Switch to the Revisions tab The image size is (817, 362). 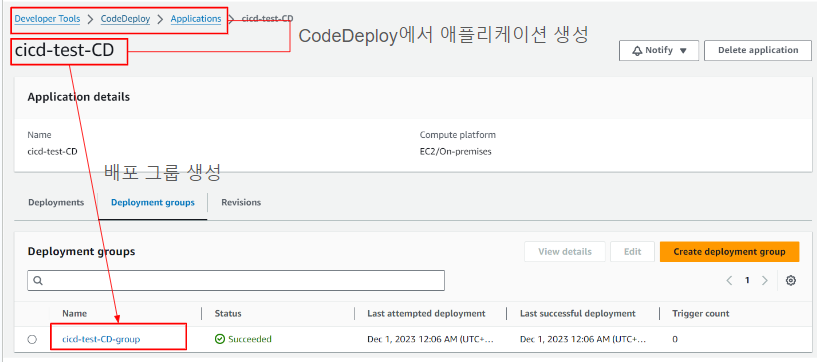pos(241,202)
